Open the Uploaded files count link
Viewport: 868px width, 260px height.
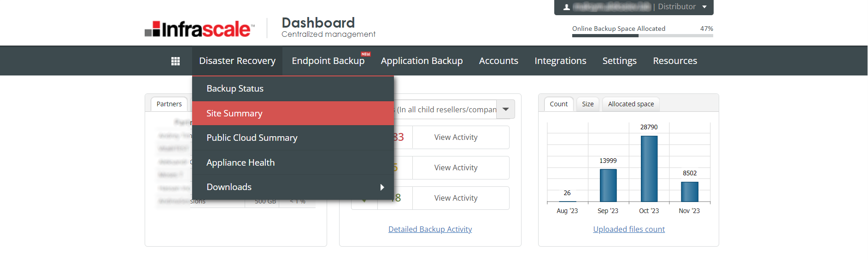(x=629, y=229)
